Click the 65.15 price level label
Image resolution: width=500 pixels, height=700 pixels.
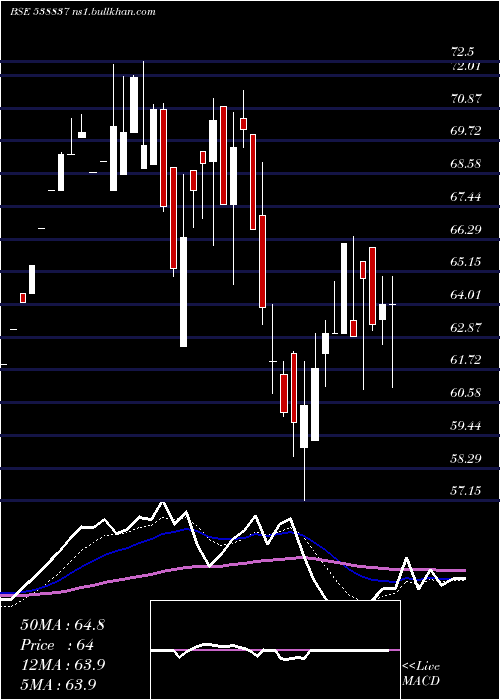point(467,262)
